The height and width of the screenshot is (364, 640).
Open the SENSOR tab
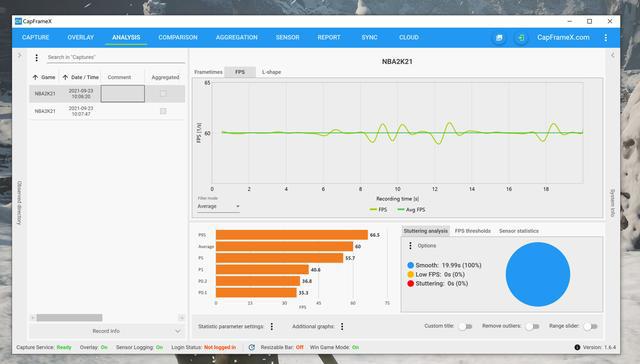(x=287, y=38)
